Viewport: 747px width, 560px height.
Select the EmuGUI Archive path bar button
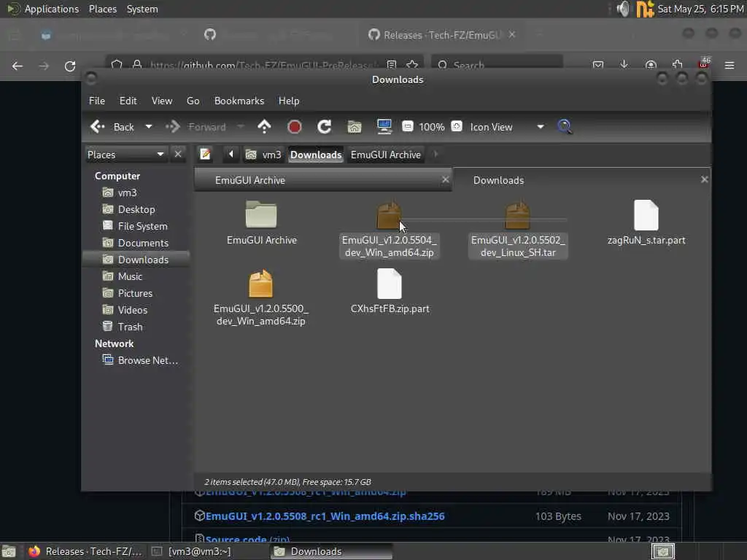click(386, 155)
